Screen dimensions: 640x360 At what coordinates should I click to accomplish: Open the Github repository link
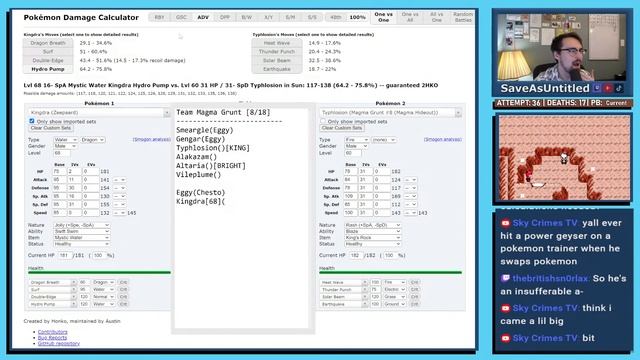click(x=59, y=344)
